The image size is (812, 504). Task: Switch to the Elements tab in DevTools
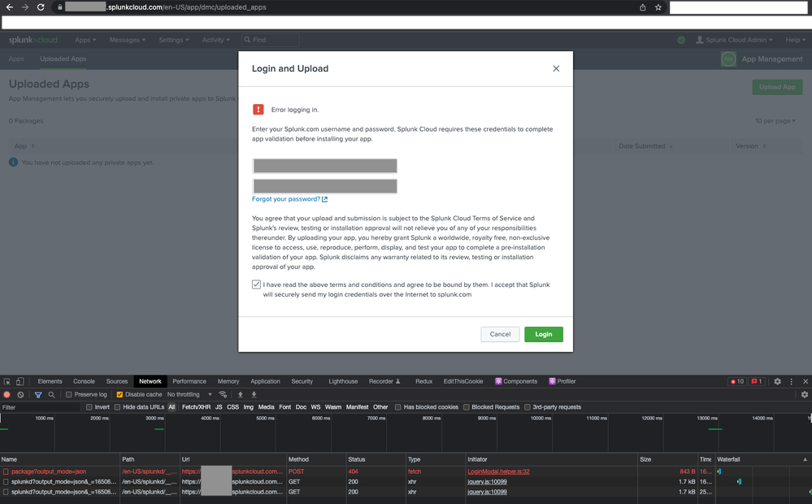(50, 381)
